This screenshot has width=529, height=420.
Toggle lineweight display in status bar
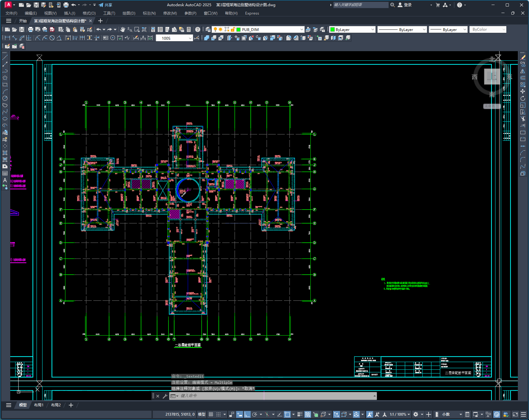[x=300, y=414]
